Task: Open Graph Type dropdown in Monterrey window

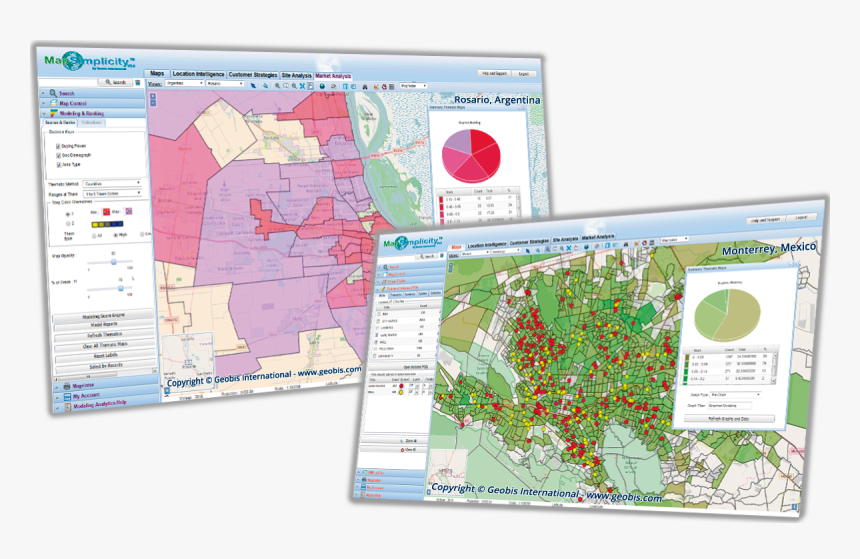Action: tap(735, 394)
